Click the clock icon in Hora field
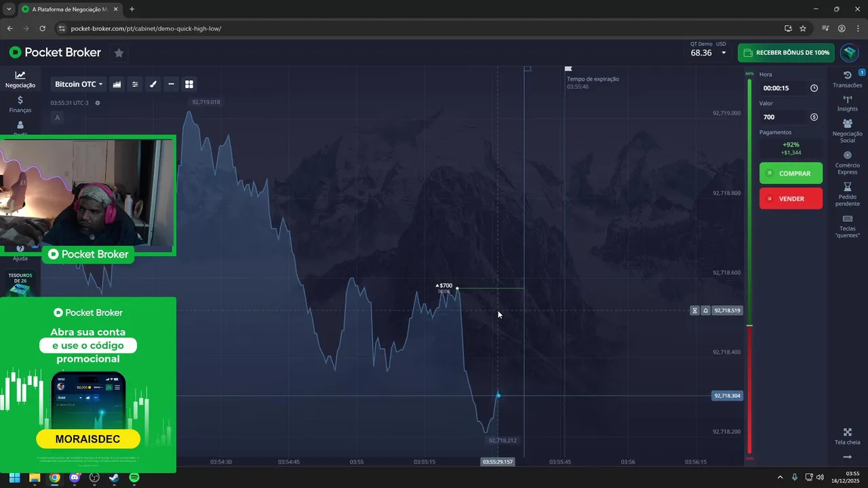 (x=814, y=88)
